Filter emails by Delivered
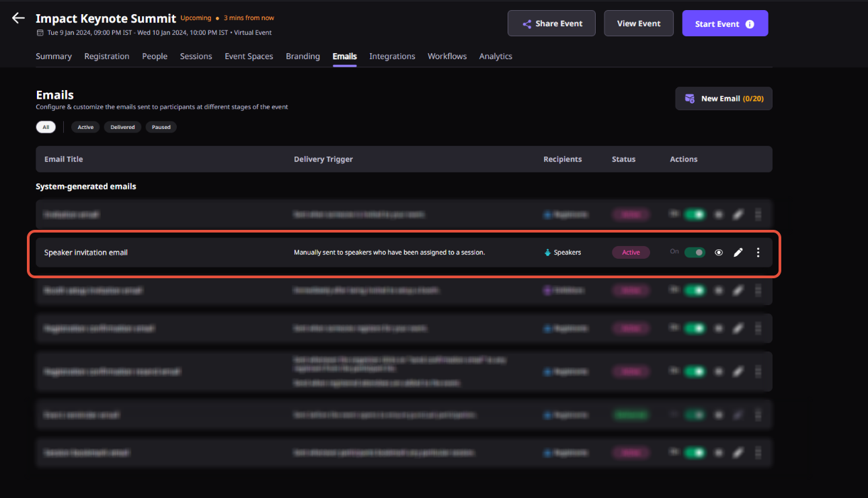868x498 pixels. point(122,127)
